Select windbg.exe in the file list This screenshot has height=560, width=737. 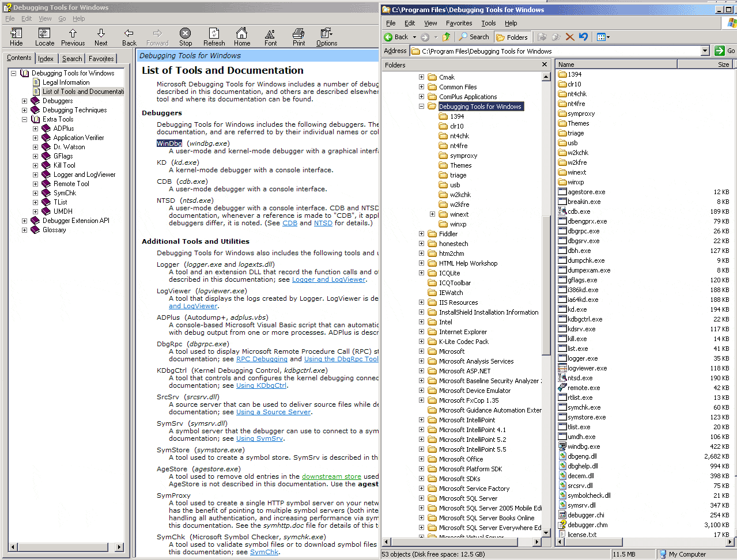pyautogui.click(x=583, y=447)
